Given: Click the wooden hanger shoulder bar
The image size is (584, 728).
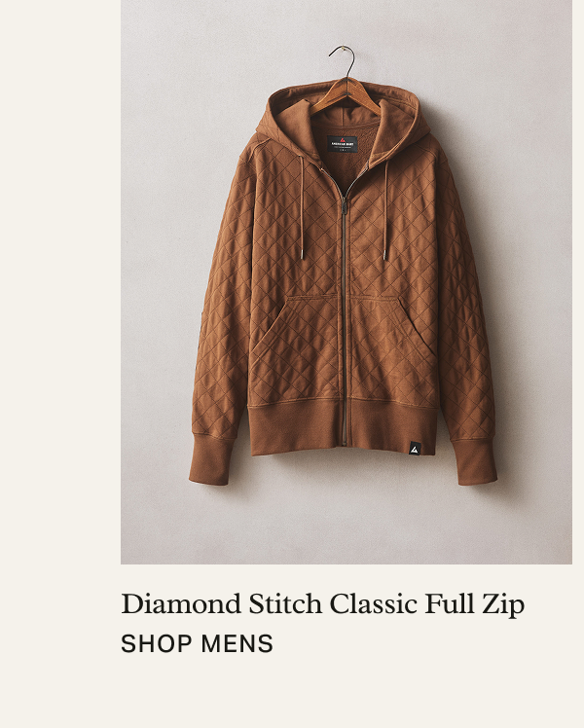Looking at the screenshot, I should pyautogui.click(x=346, y=96).
